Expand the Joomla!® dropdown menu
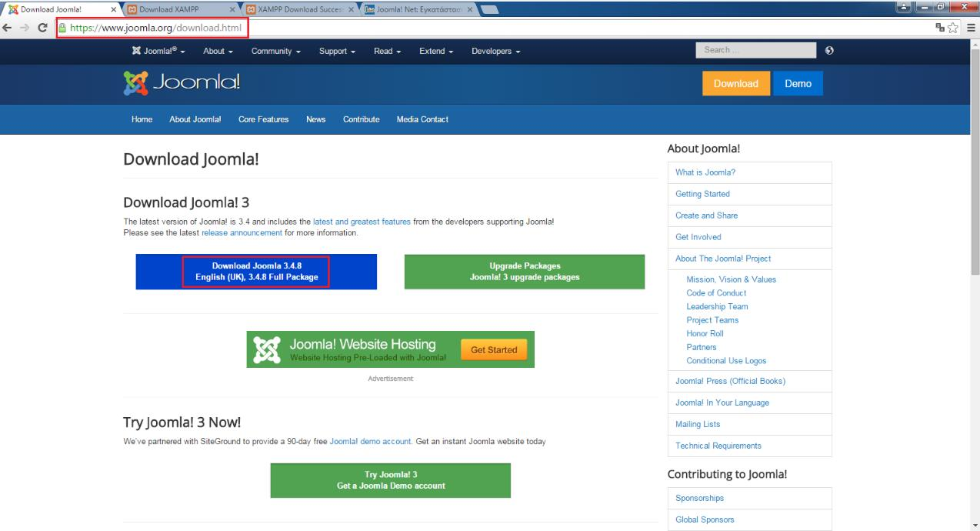Screen dimensions: 980x531 coord(159,51)
